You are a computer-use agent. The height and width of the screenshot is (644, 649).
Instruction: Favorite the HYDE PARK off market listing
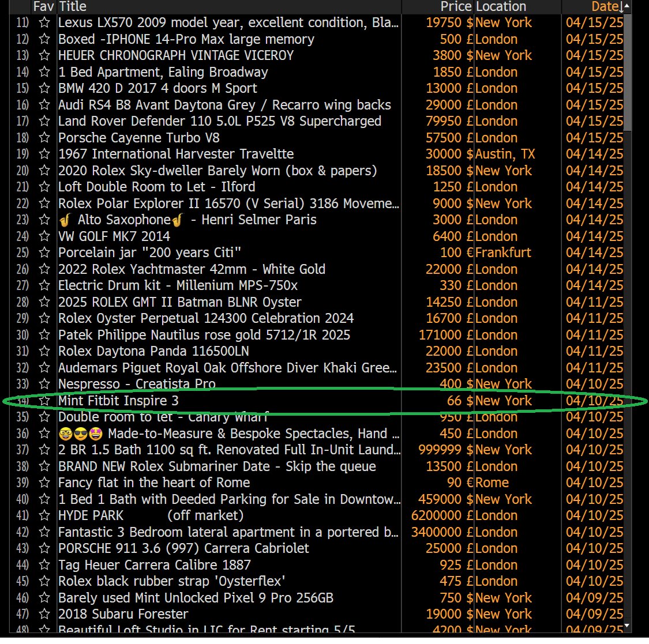click(x=44, y=515)
